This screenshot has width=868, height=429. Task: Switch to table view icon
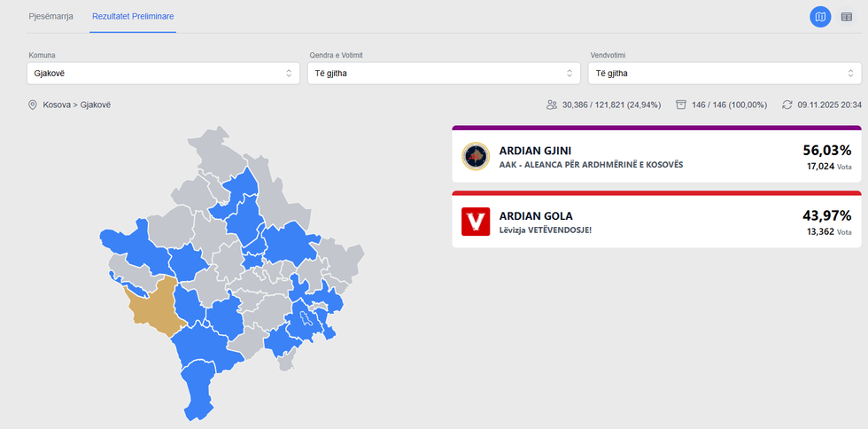(x=846, y=17)
